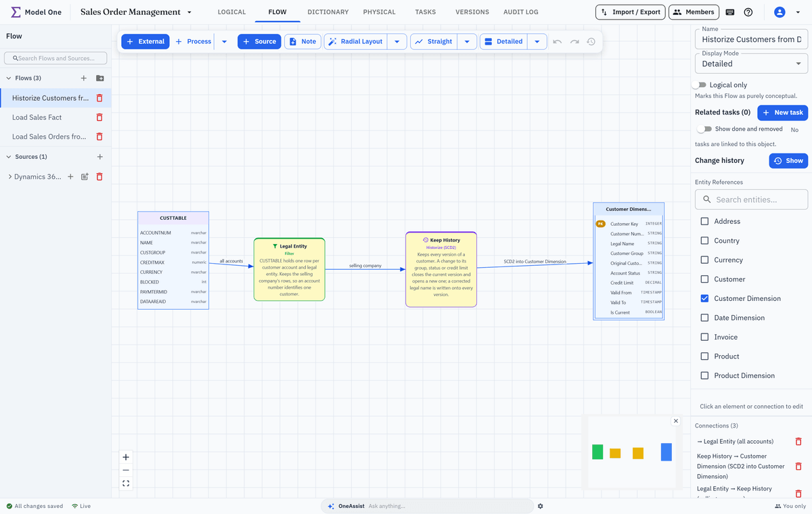
Task: Open the Detailed view dropdown arrow
Action: pos(537,41)
